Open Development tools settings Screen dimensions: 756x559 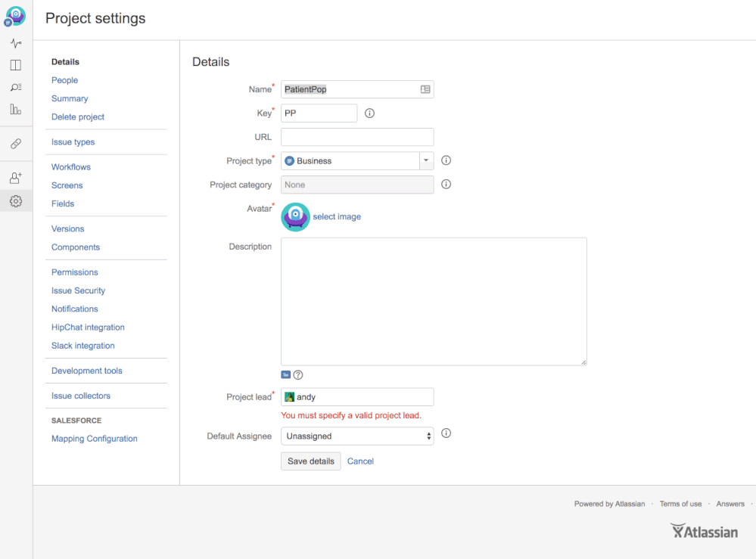(x=87, y=370)
